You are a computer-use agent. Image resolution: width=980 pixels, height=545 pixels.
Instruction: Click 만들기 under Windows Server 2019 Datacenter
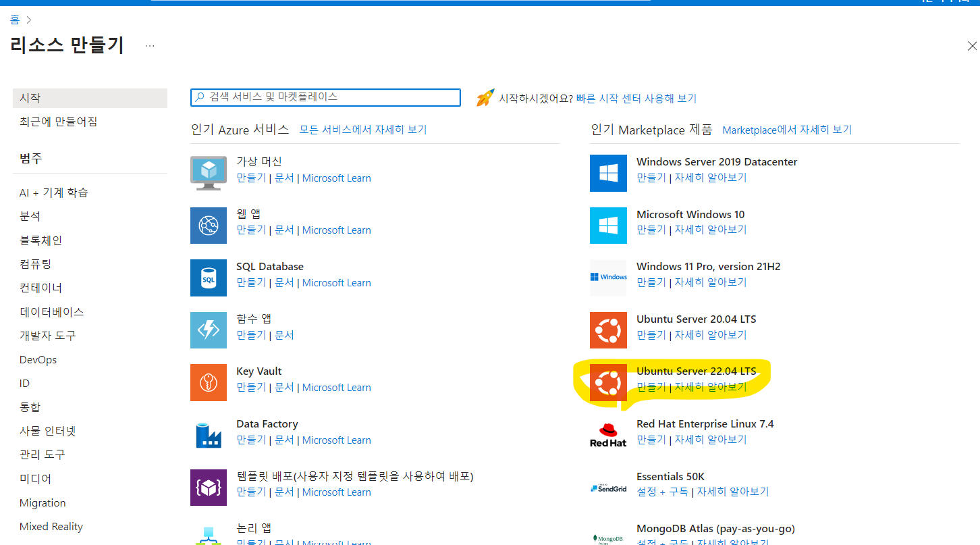pos(651,178)
